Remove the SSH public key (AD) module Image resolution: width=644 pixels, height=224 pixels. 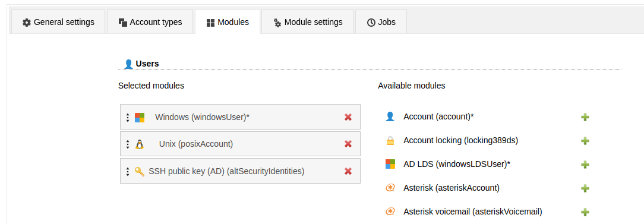click(x=348, y=171)
